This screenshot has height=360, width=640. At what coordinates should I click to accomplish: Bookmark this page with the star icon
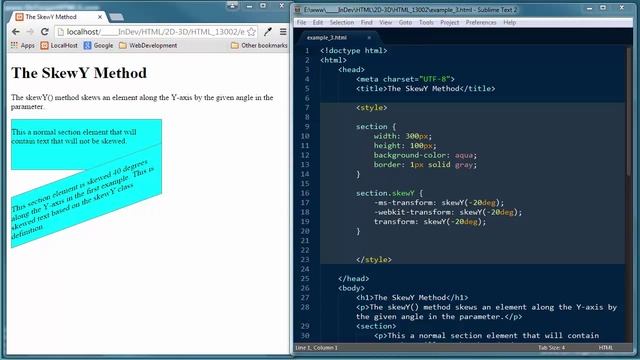(x=251, y=31)
